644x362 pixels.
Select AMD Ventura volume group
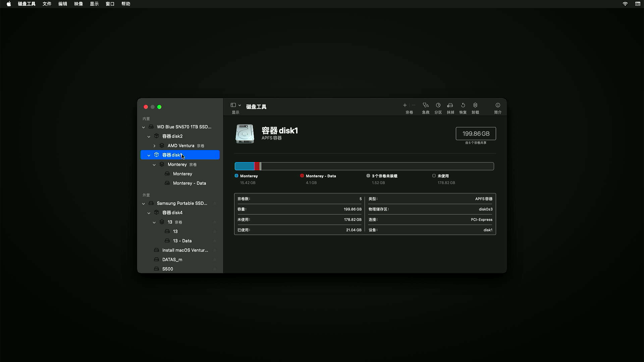pos(180,146)
